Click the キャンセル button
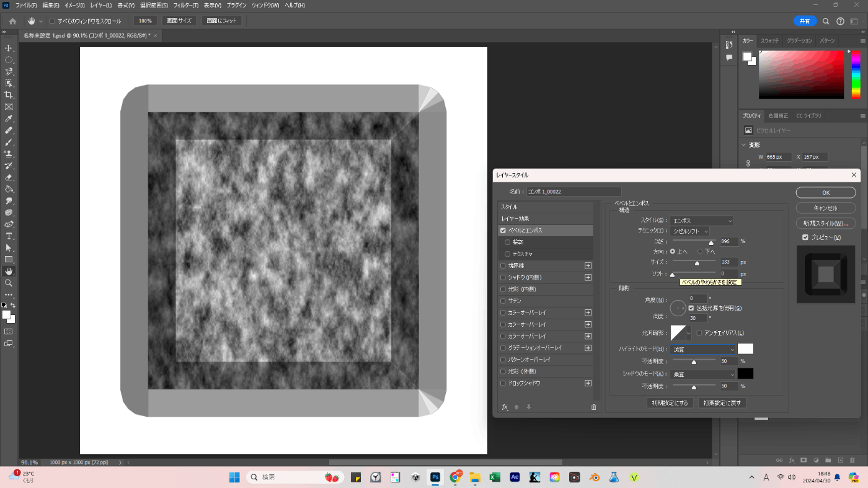868x488 pixels. [825, 208]
